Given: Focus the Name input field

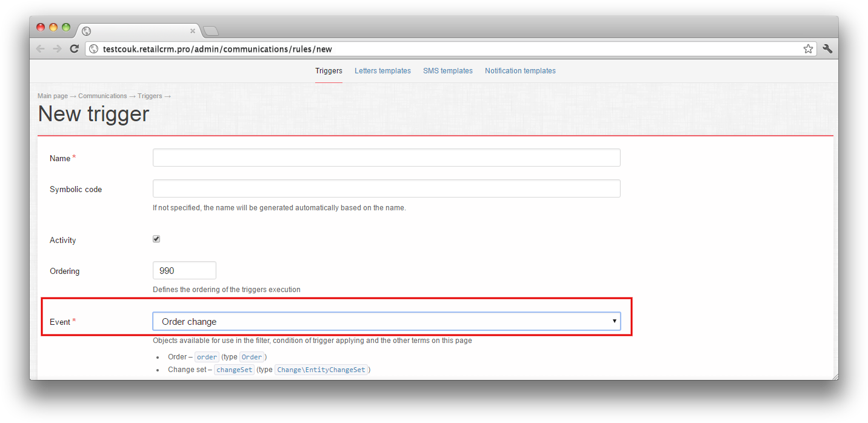Looking at the screenshot, I should click(387, 158).
